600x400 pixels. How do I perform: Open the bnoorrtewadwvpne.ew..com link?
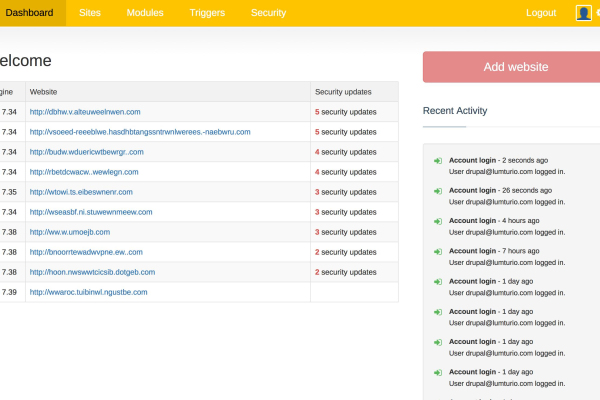(x=86, y=252)
